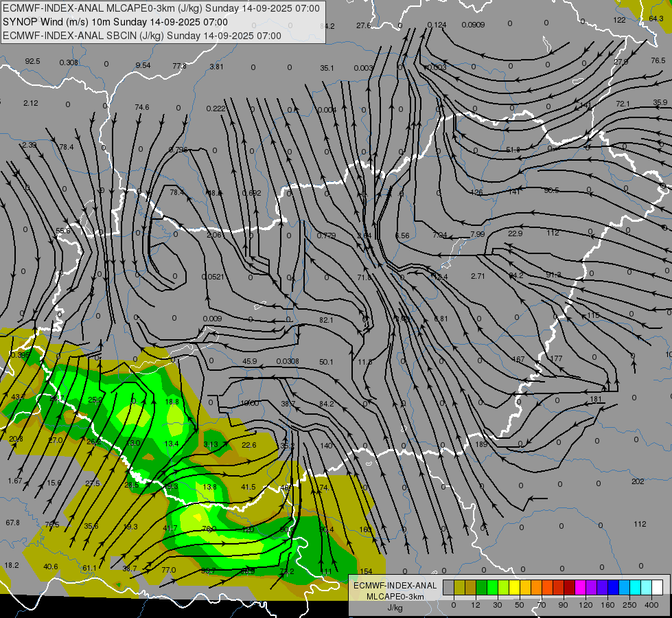672x618 pixels.
Task: Click the map value 202
Action: coord(638,481)
